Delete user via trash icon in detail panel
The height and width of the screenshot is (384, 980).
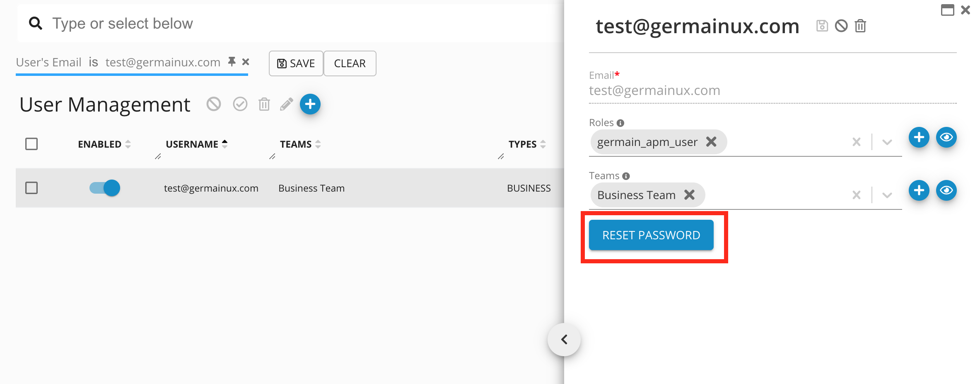[x=860, y=26]
